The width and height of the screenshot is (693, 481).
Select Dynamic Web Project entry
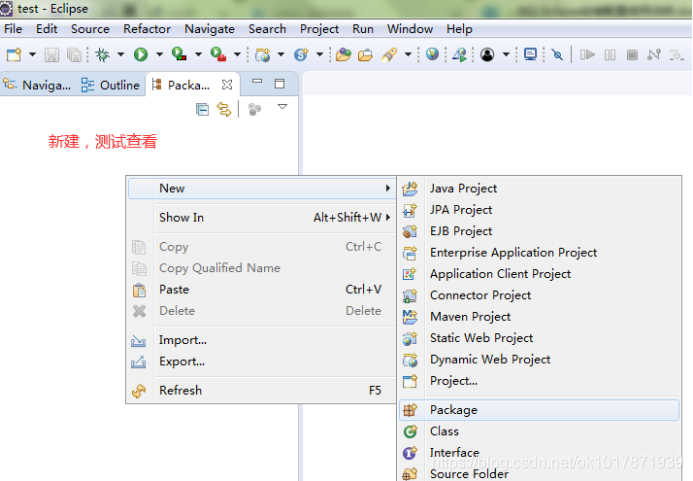point(539,359)
